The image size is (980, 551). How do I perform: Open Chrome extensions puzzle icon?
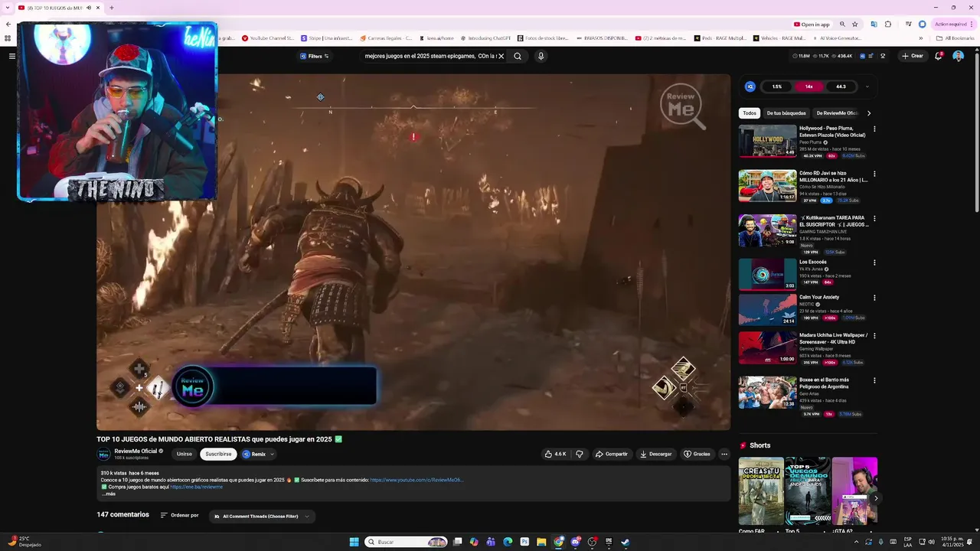click(x=887, y=24)
